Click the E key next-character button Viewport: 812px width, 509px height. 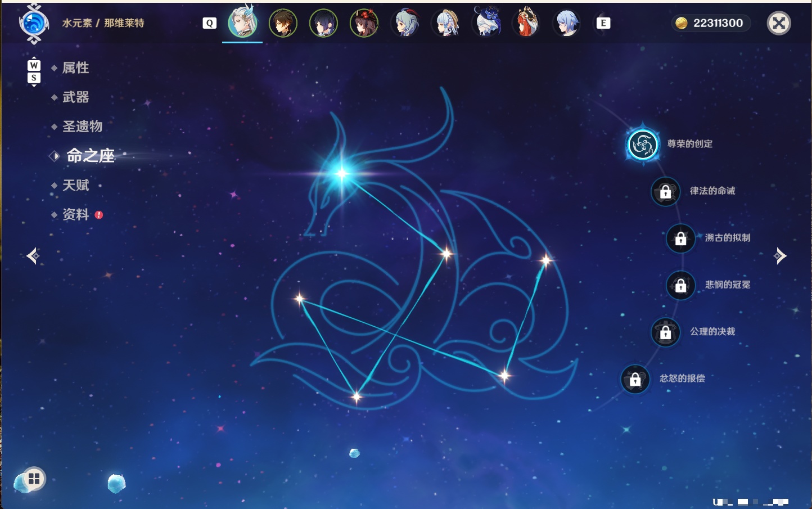point(603,23)
